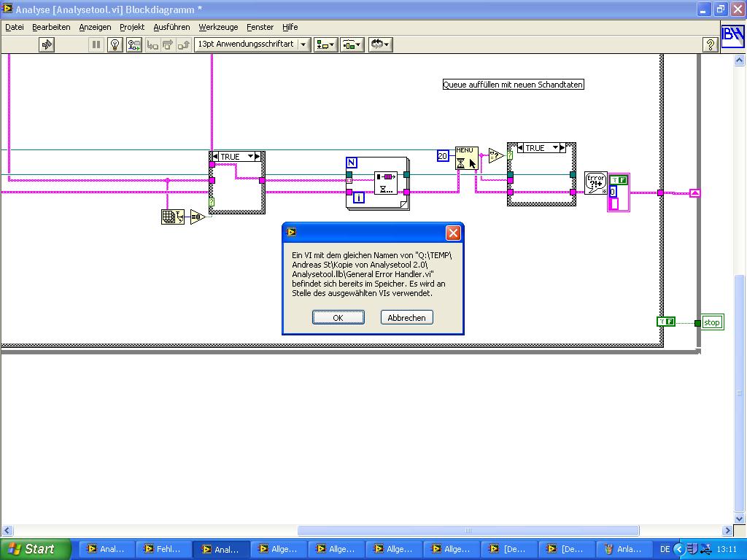Select the Array Size node icon
747x560 pixels.
pyautogui.click(x=172, y=217)
